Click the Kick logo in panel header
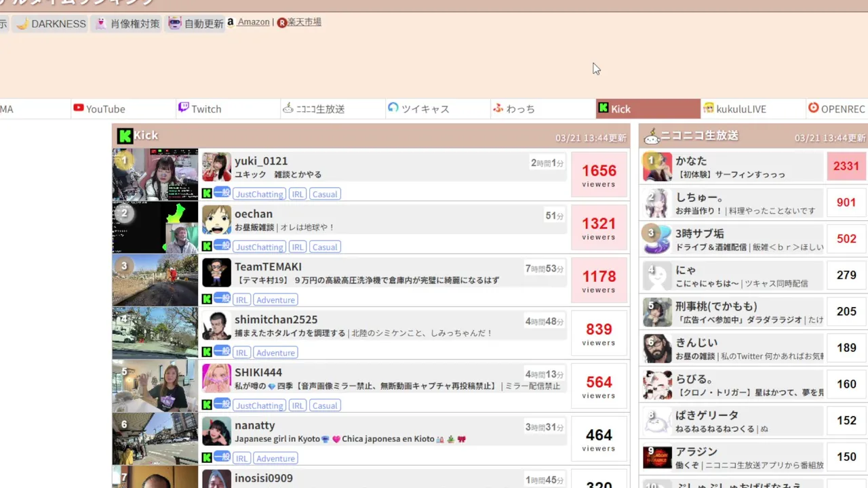Image resolution: width=868 pixels, height=488 pixels. point(124,136)
